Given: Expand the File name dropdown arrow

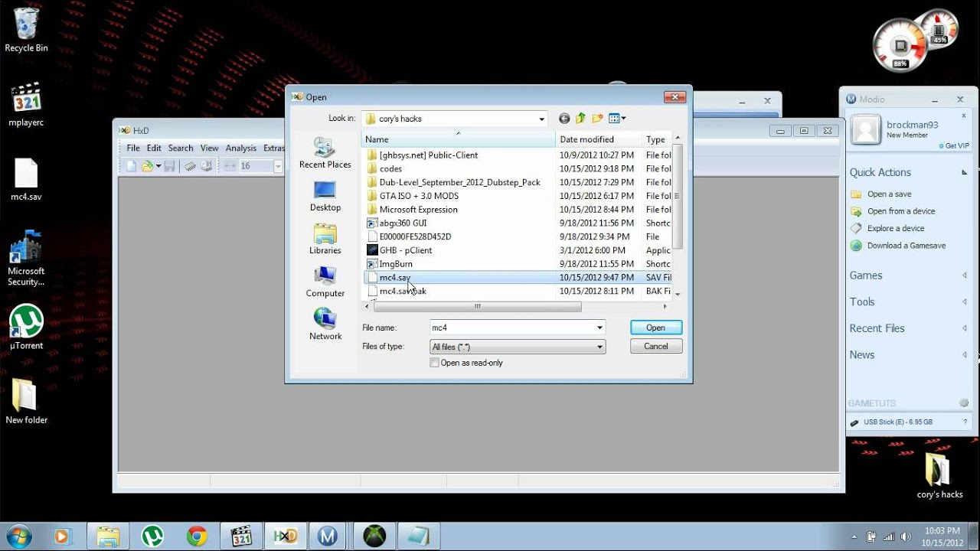Looking at the screenshot, I should pyautogui.click(x=599, y=328).
